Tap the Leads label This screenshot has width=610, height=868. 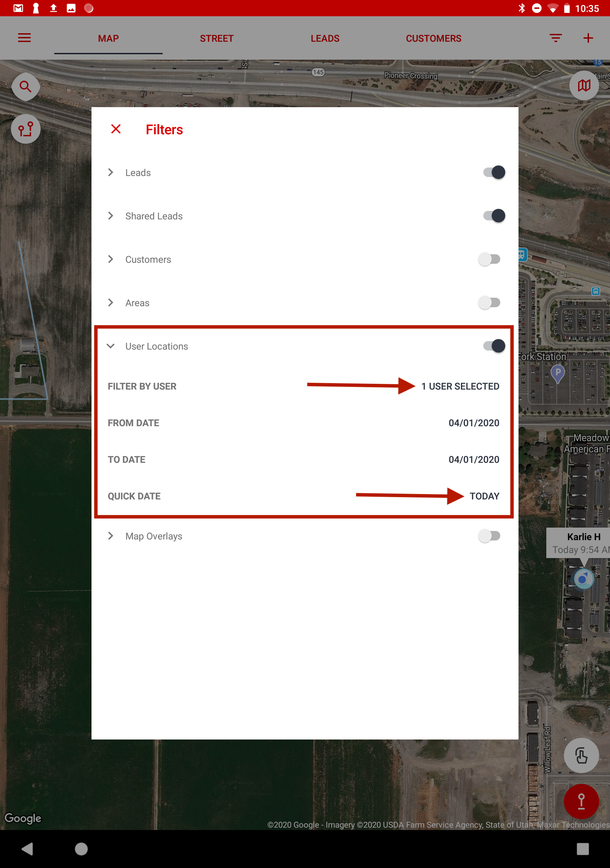(x=138, y=173)
